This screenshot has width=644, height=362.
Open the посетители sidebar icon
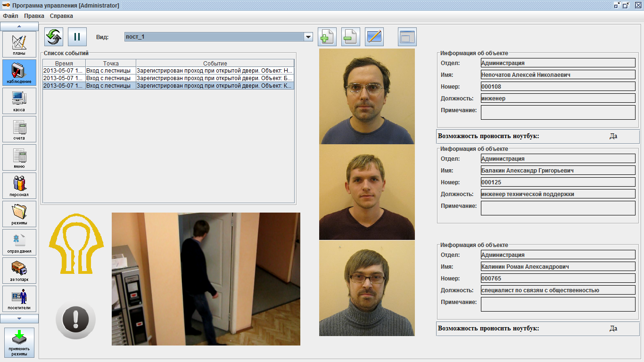19,299
